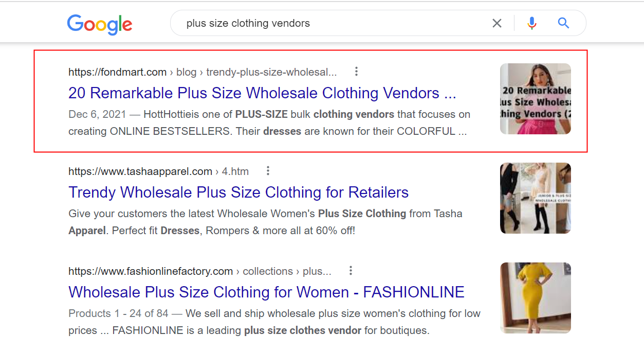The image size is (644, 352).
Task: Click the Google logo
Action: (100, 24)
